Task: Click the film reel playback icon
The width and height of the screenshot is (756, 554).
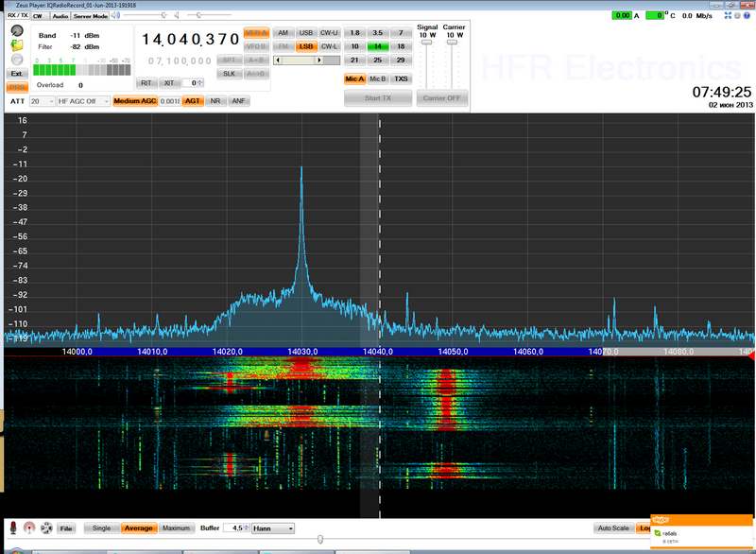Action: pos(45,528)
